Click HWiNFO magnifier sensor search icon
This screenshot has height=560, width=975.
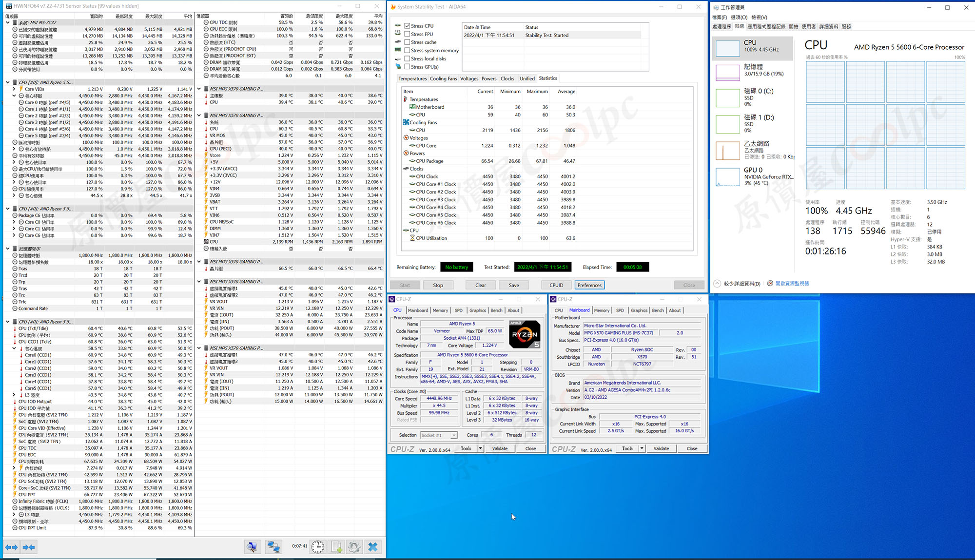click(252, 547)
